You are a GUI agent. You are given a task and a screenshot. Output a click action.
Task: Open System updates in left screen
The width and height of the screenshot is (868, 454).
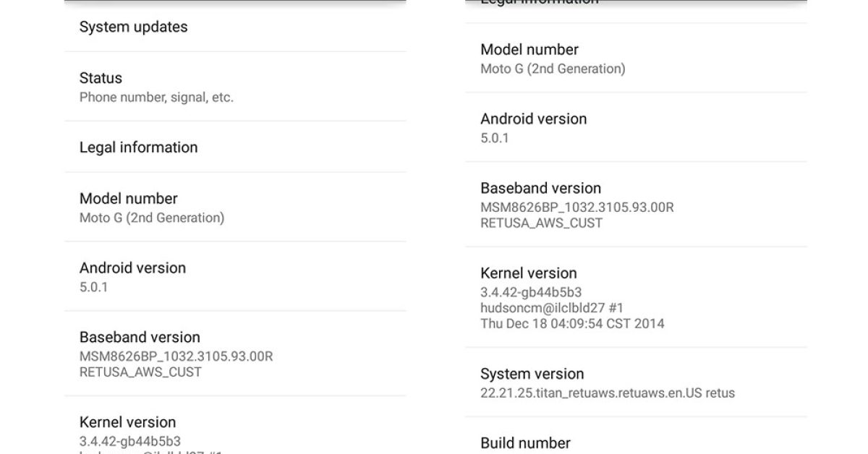134,27
